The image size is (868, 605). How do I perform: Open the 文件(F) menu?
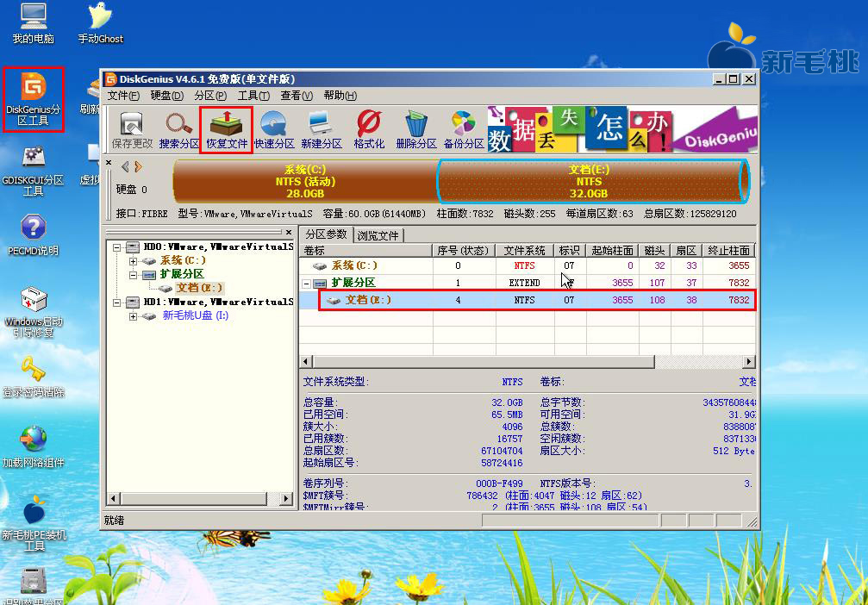click(123, 96)
